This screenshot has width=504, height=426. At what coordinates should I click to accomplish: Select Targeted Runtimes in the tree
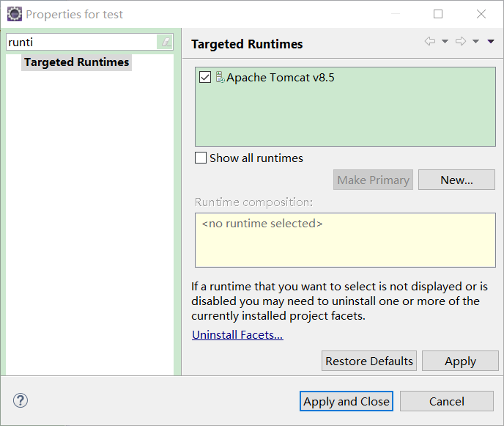click(x=76, y=62)
